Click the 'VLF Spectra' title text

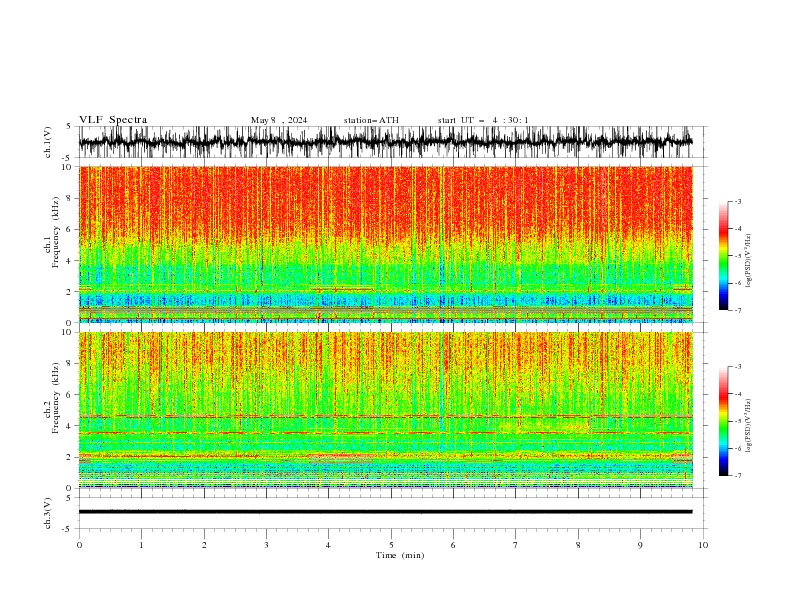point(113,120)
